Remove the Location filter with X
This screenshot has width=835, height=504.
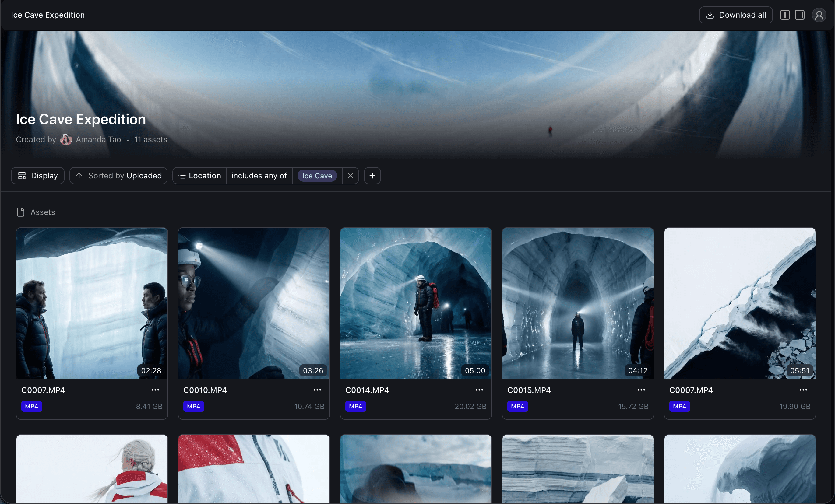point(351,175)
